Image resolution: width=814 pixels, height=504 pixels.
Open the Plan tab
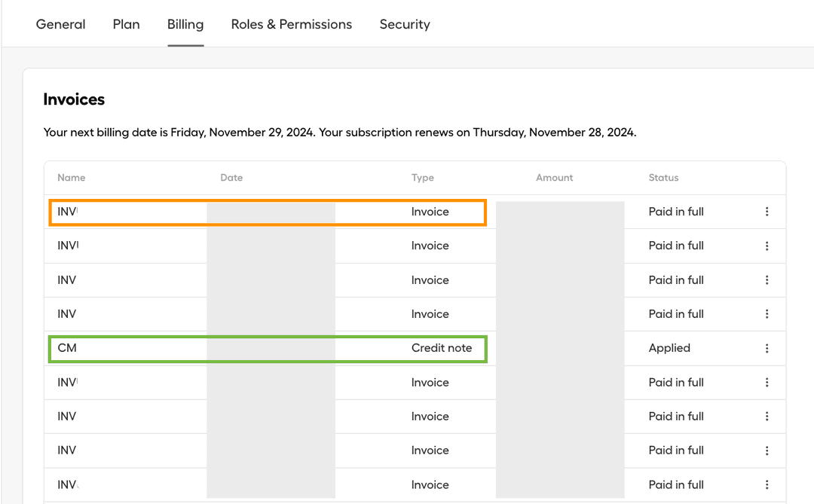[126, 24]
